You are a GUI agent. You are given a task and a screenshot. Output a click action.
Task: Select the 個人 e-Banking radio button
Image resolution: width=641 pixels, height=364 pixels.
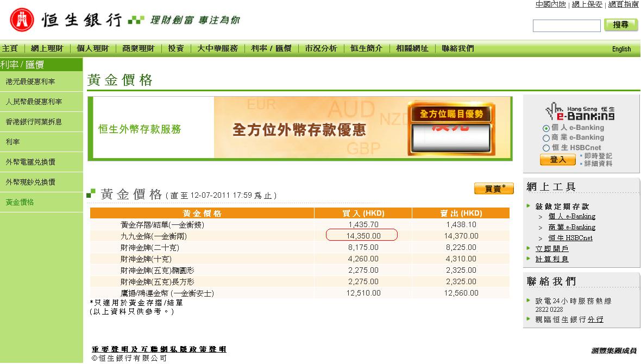point(546,128)
